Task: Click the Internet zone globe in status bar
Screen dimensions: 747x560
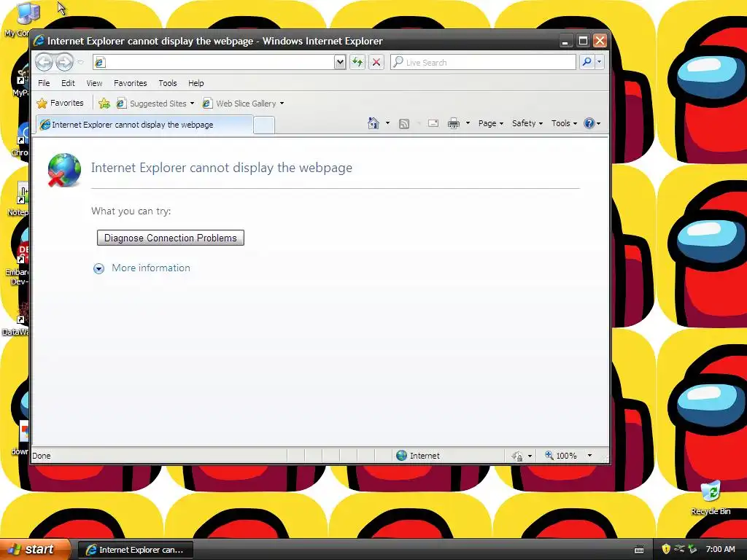Action: coord(402,455)
